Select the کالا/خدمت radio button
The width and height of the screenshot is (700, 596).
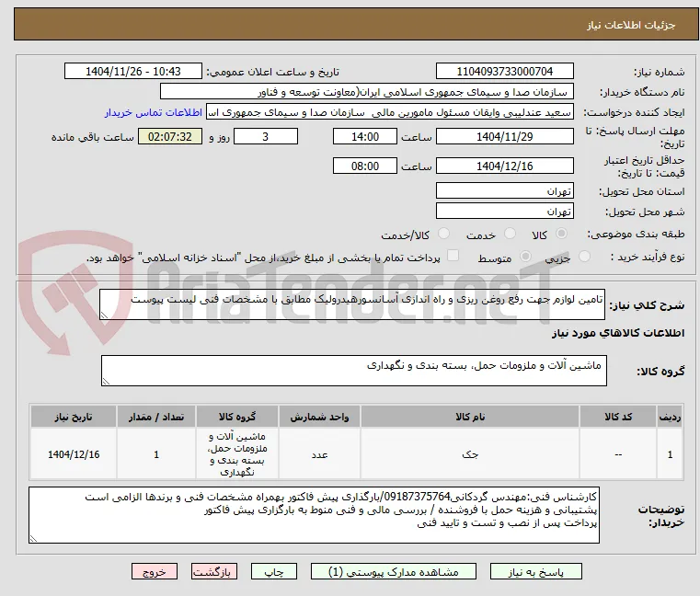click(x=443, y=234)
